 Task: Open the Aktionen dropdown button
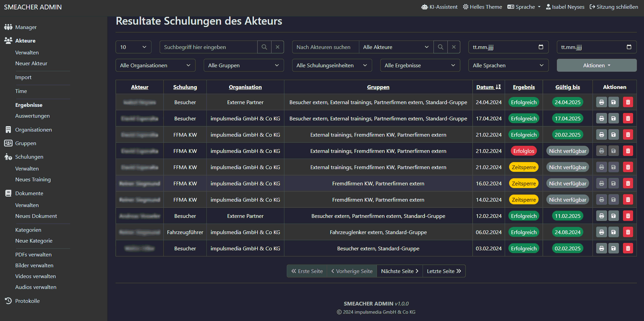[x=596, y=65]
